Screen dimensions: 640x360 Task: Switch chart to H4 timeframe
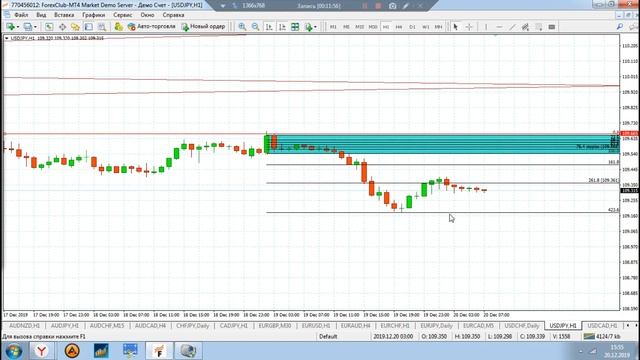coord(399,27)
